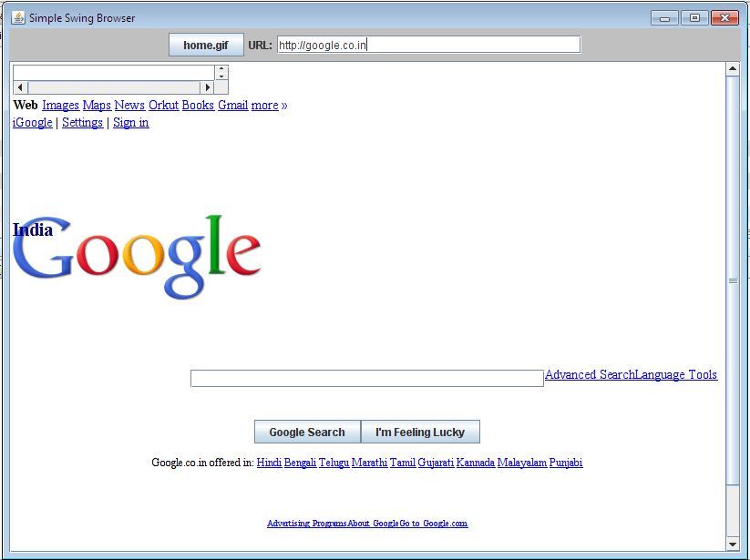Open the Orkut link
The height and width of the screenshot is (560, 750).
[164, 105]
